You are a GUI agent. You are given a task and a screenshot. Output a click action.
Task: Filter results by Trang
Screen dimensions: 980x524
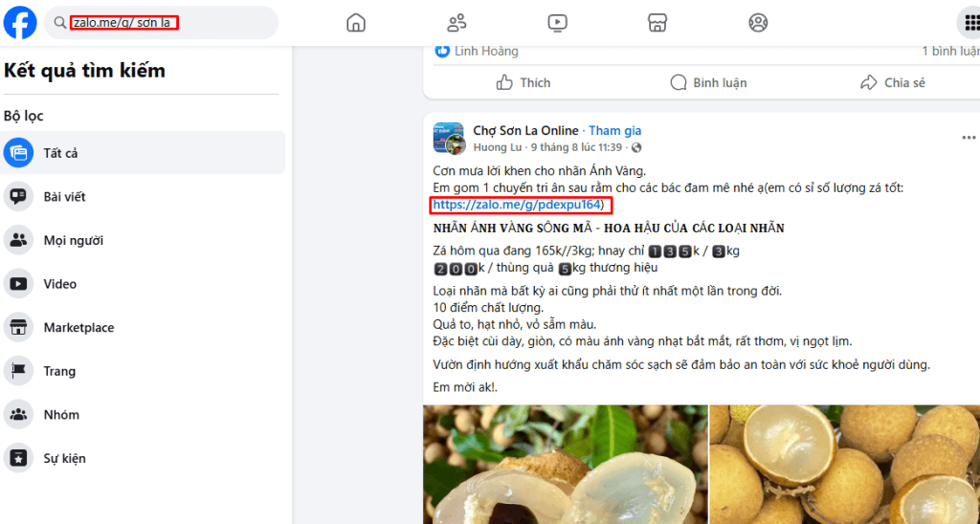(143, 371)
